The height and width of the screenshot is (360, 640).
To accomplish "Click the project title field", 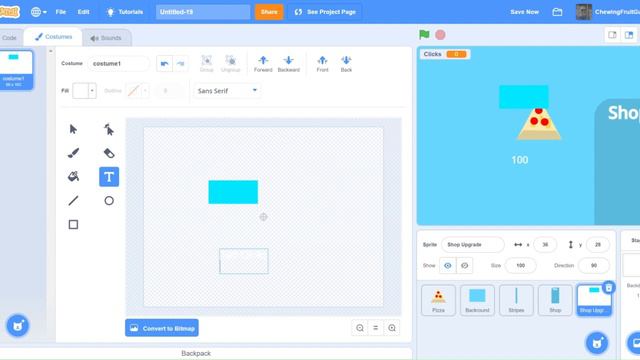I will [x=203, y=12].
